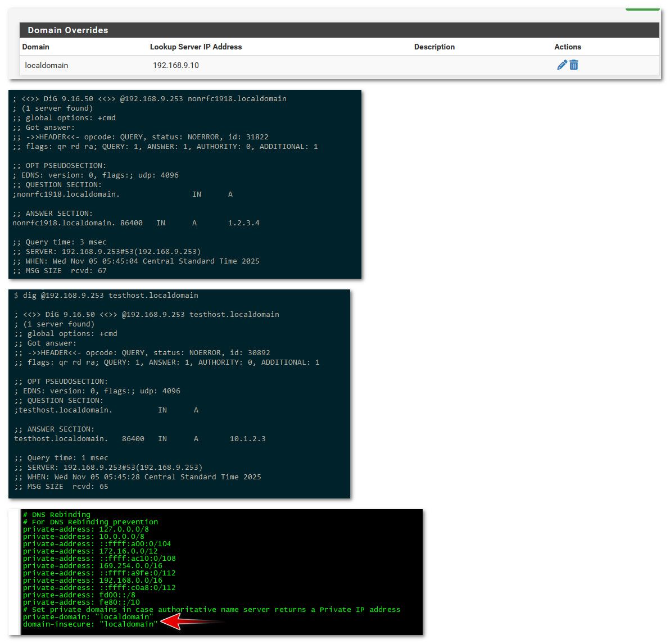The width and height of the screenshot is (670, 644).
Task: Click the 10.1.2.3 answer record address
Action: click(247, 439)
